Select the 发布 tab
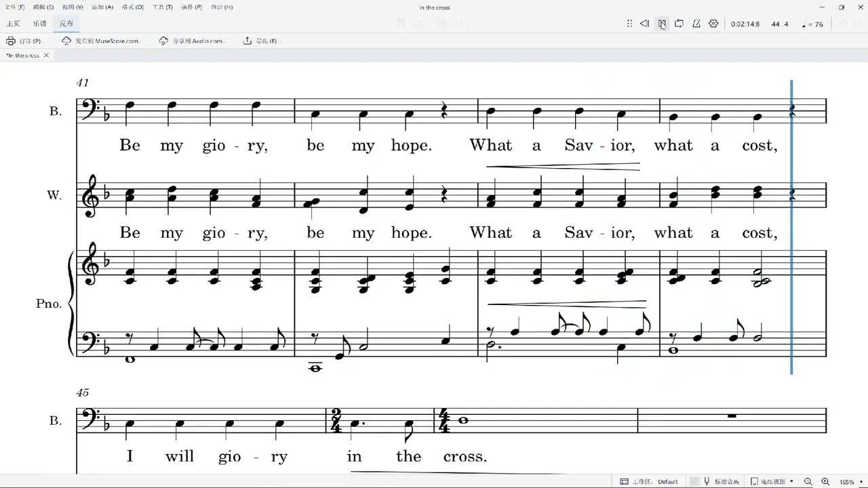Image resolution: width=868 pixels, height=488 pixels. coord(66,24)
